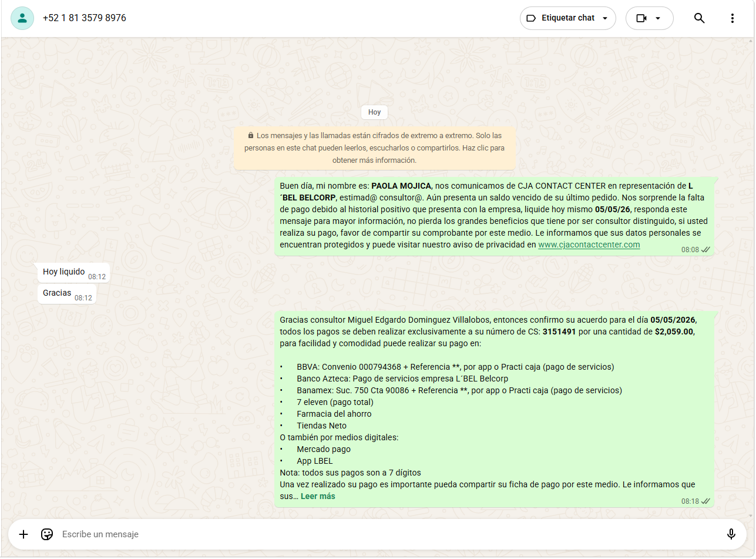The height and width of the screenshot is (559, 756).
Task: Click the Banamex Suc. 750 payment line
Action: click(459, 390)
